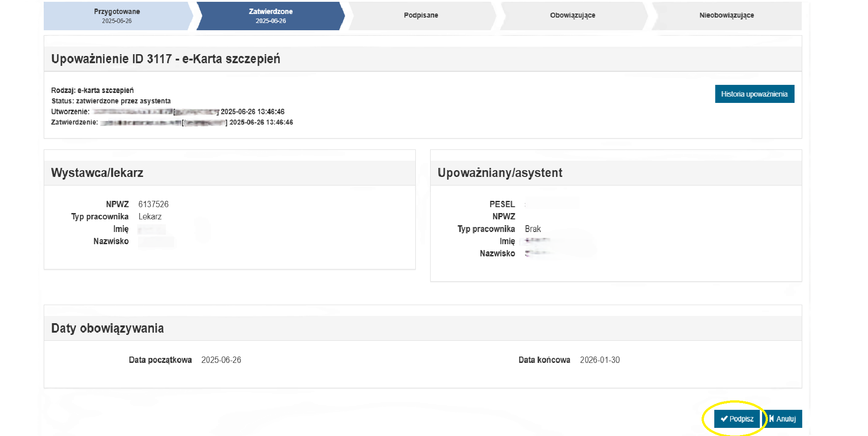
Task: Click the assistant's Typ pracownika value Brak
Action: click(533, 229)
